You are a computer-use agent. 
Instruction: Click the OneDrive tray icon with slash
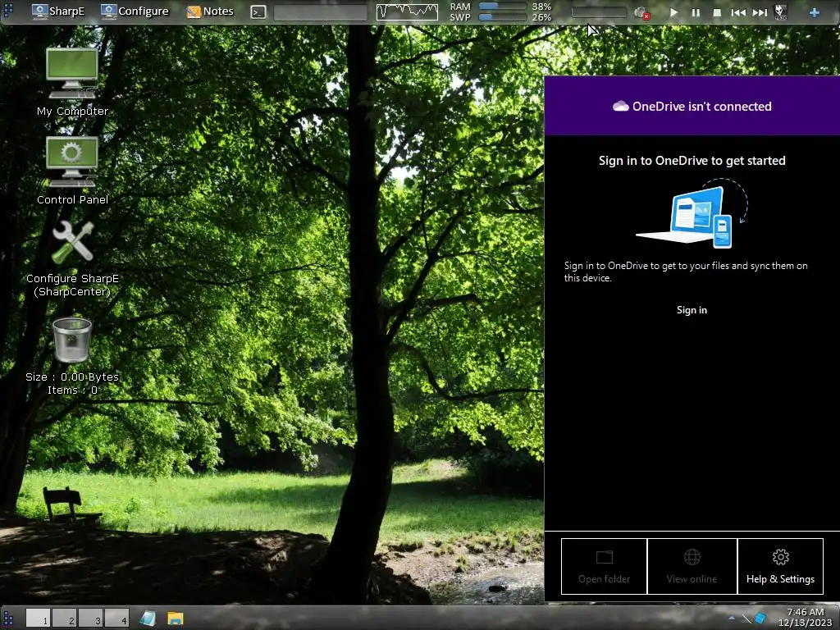click(746, 619)
